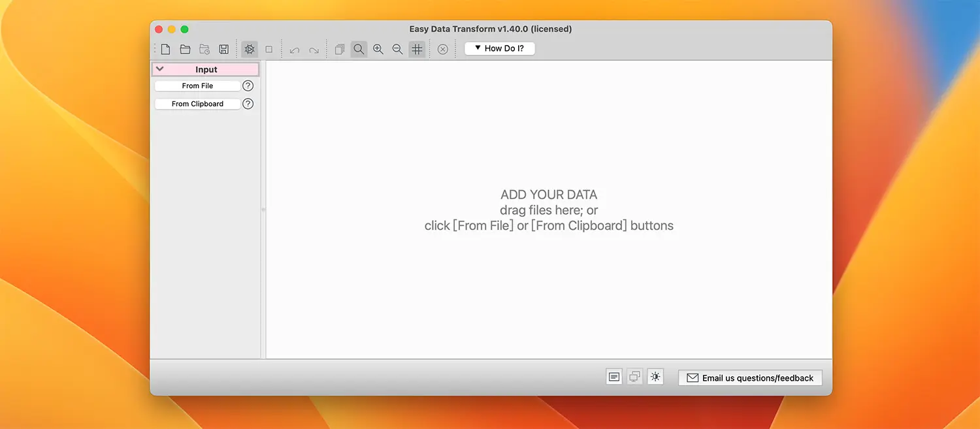Click the From Clipboard button
Image resolution: width=980 pixels, height=429 pixels.
click(x=197, y=104)
